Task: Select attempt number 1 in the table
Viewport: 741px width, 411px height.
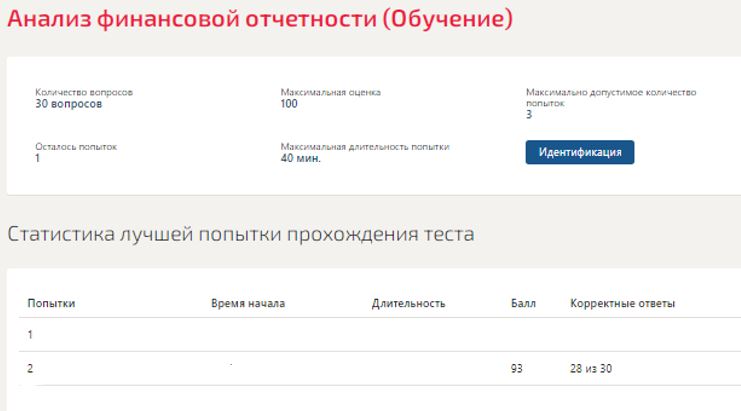Action: pyautogui.click(x=31, y=335)
